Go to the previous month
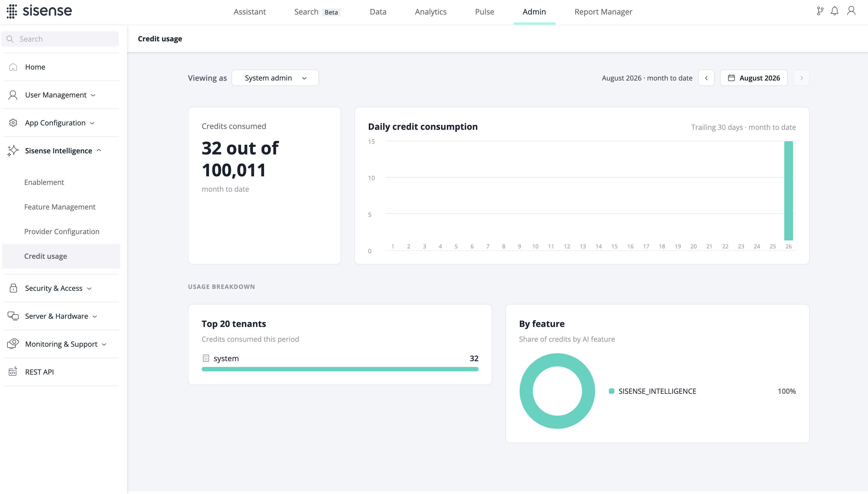Screen dimensions: 868x494 [x=706, y=78]
